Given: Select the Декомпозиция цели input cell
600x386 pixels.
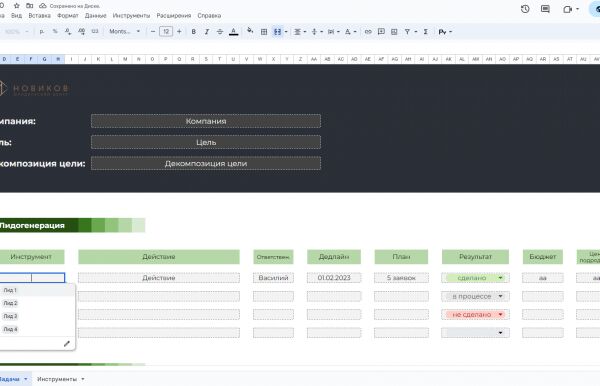Looking at the screenshot, I should [206, 163].
